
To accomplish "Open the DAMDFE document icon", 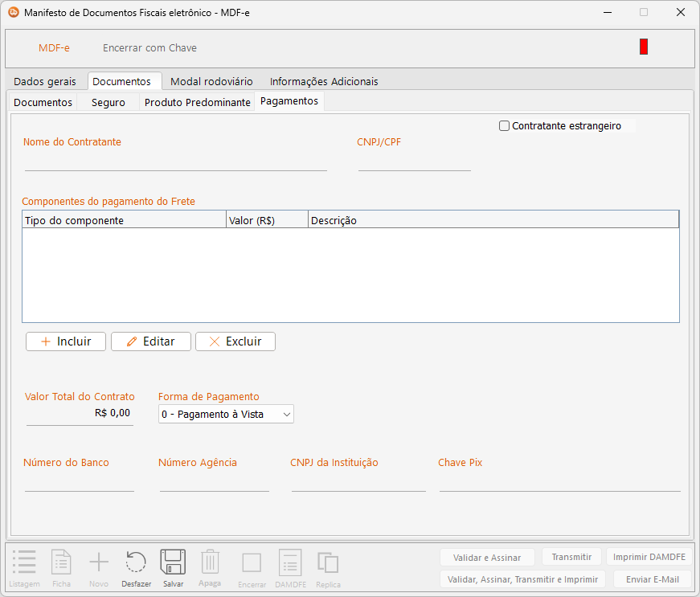I will point(289,563).
